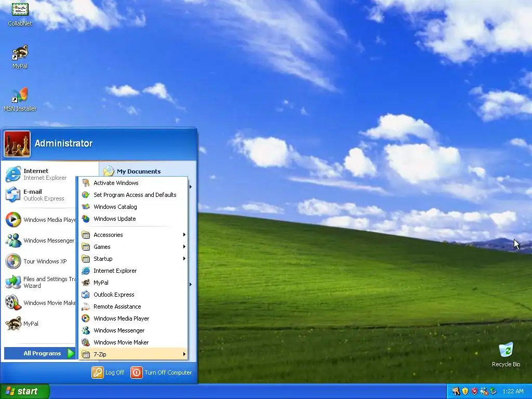Open Windows Catalog in All Programs
This screenshot has width=532, height=399.
pos(134,207)
